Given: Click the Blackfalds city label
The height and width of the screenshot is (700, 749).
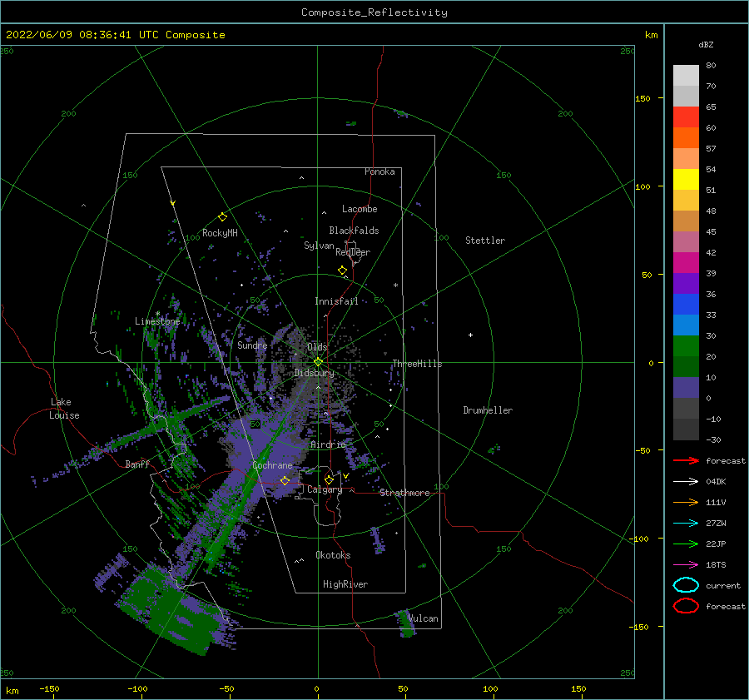Looking at the screenshot, I should [x=354, y=231].
